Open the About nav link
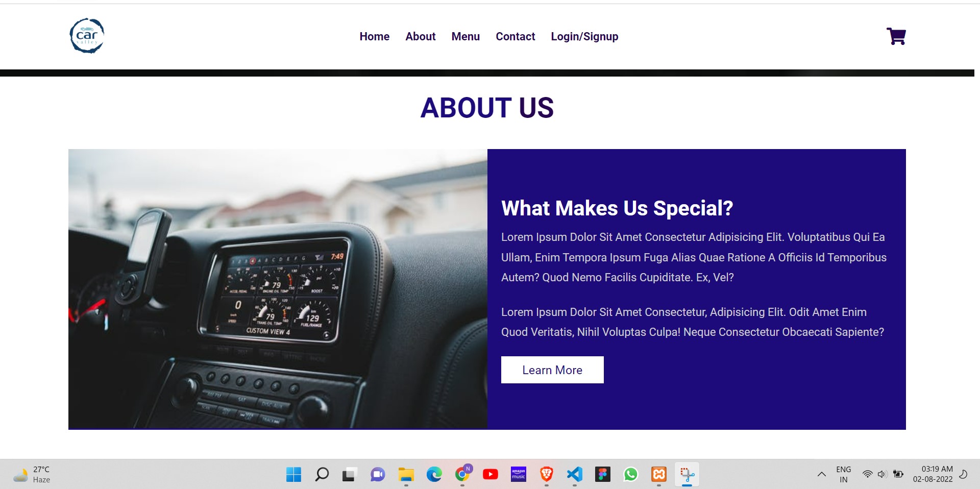Viewport: 980px width, 489px height. coord(420,37)
